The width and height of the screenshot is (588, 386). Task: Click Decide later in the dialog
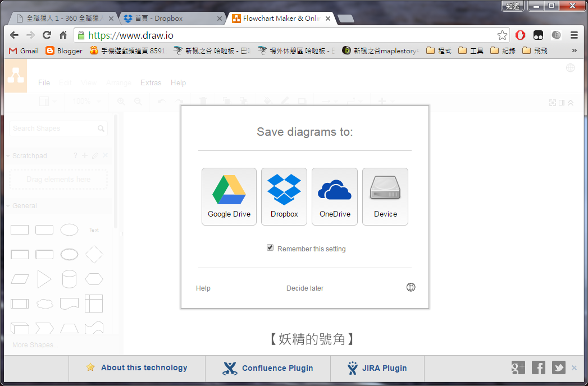click(x=305, y=288)
